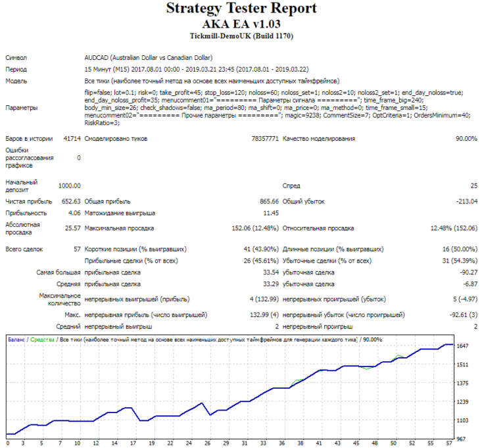
Task: Click the Прибыльность label
Action: pyautogui.click(x=26, y=213)
